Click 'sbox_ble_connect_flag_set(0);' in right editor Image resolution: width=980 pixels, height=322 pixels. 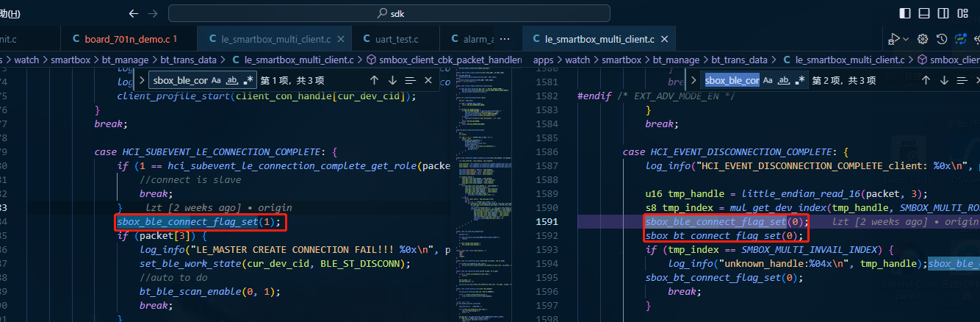[727, 222]
